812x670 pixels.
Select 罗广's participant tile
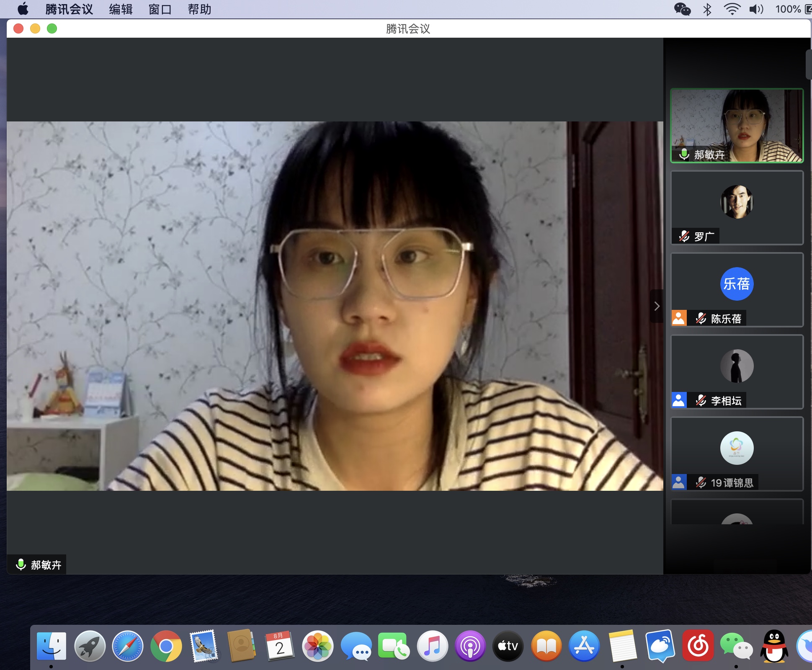click(x=737, y=208)
